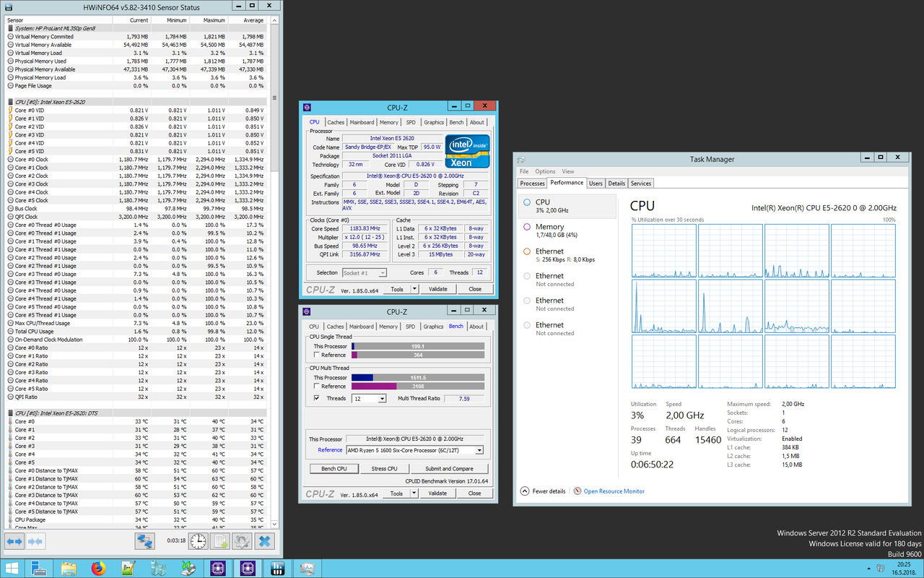
Task: Click the title bar icon of the CPU-Z Bench window
Action: 308,312
